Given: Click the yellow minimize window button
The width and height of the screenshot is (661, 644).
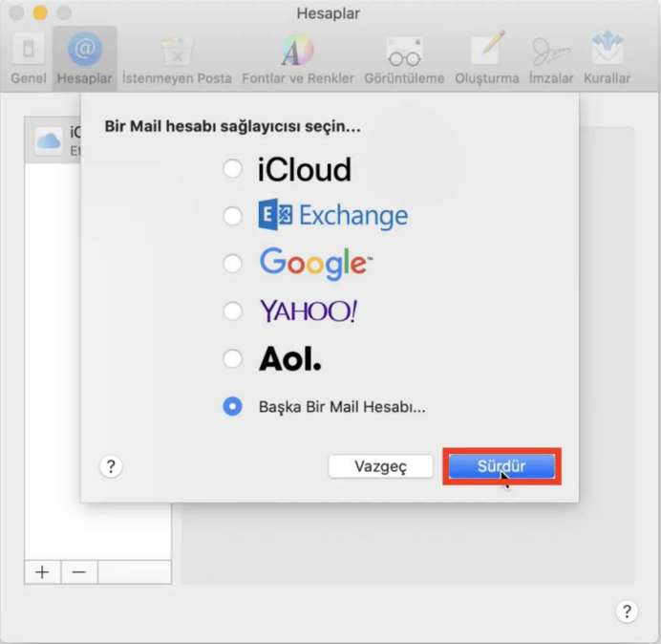Looking at the screenshot, I should [40, 13].
